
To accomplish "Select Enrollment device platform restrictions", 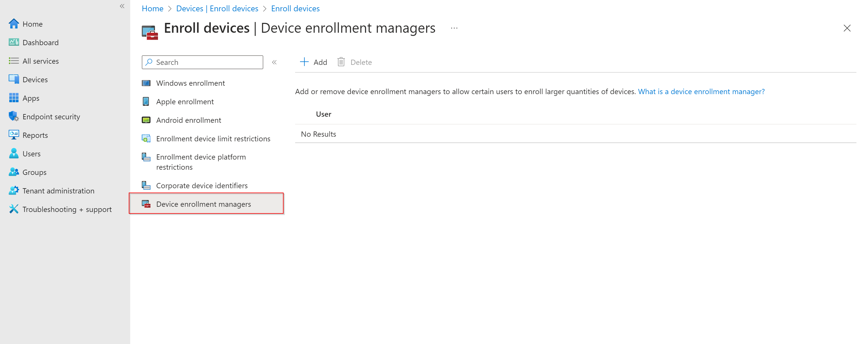I will pos(201,162).
